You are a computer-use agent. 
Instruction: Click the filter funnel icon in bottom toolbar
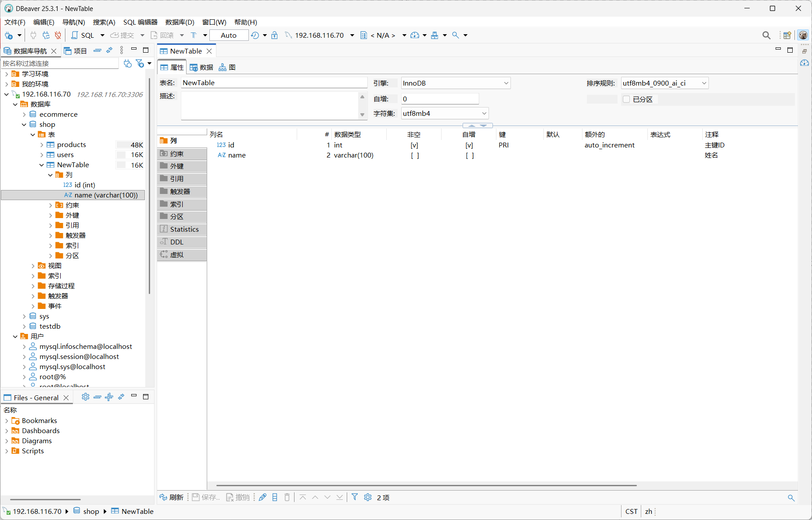(355, 497)
